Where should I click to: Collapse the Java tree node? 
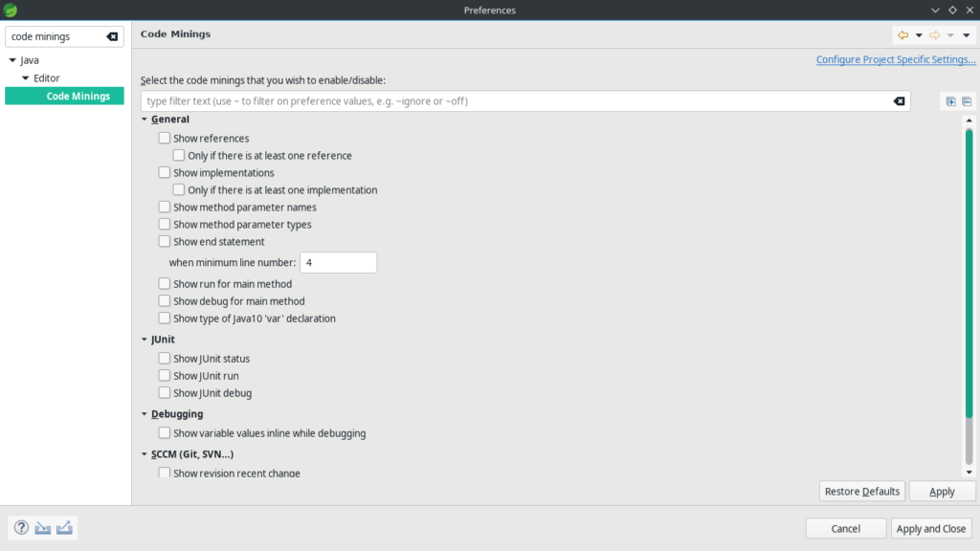[x=12, y=60]
